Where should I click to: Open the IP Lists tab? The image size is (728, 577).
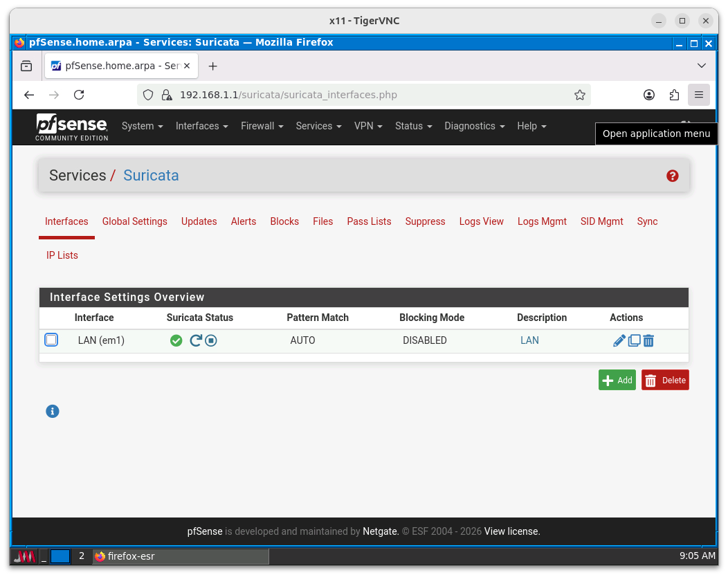click(62, 256)
